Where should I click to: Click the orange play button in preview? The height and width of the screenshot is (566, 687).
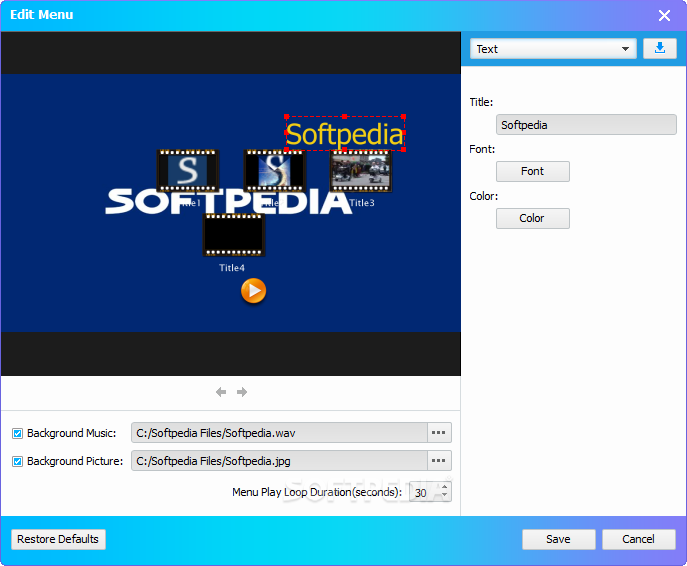click(253, 290)
